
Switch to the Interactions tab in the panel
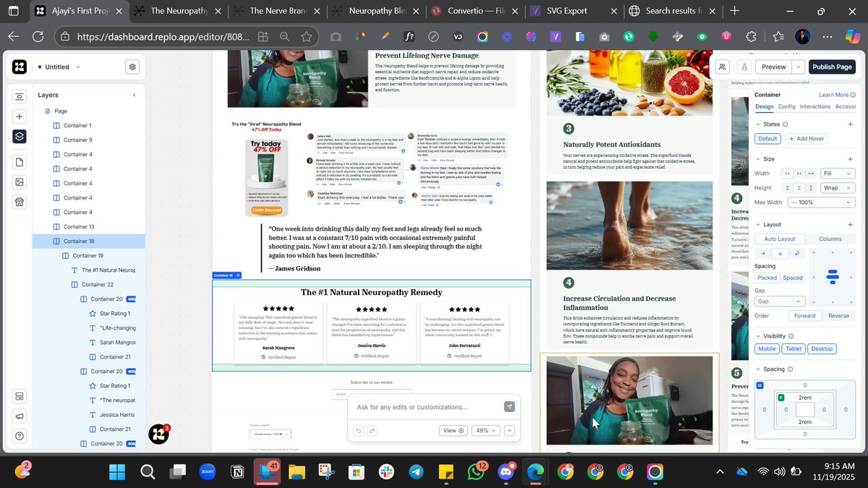(814, 106)
